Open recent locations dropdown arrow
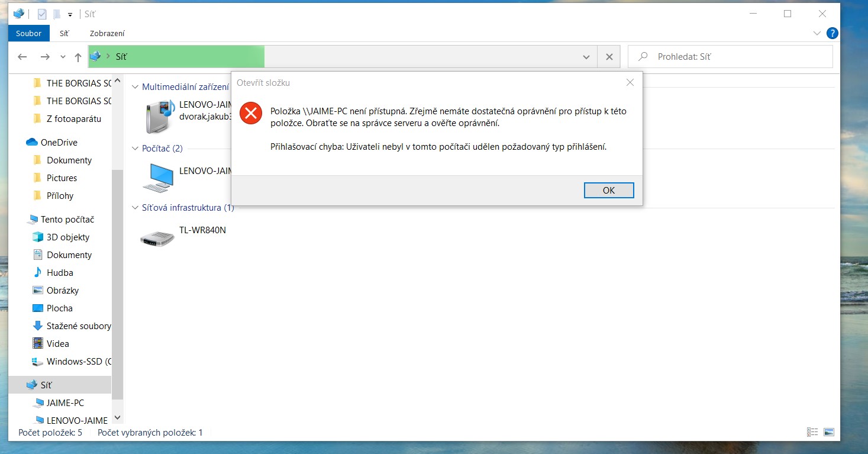This screenshot has height=454, width=868. [63, 57]
